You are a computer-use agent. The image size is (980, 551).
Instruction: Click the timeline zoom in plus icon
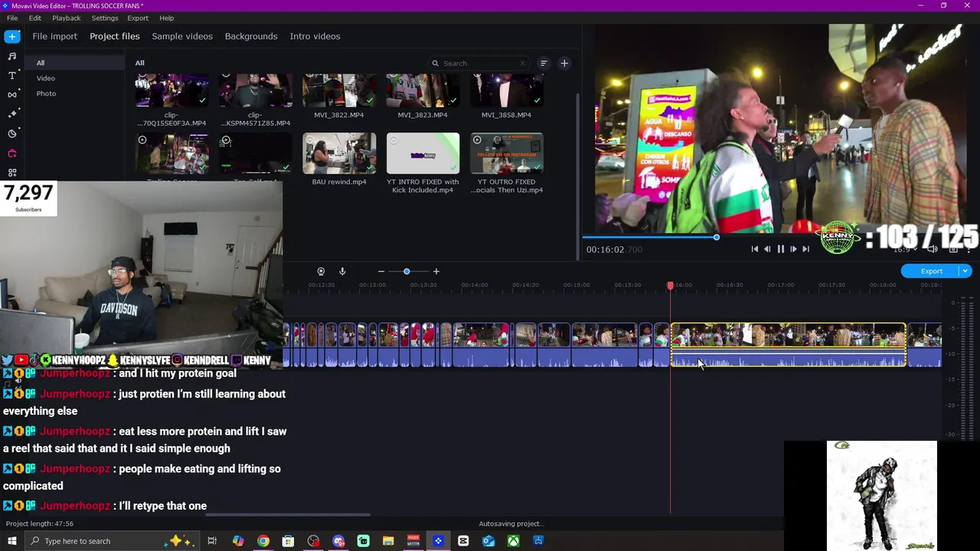click(436, 272)
